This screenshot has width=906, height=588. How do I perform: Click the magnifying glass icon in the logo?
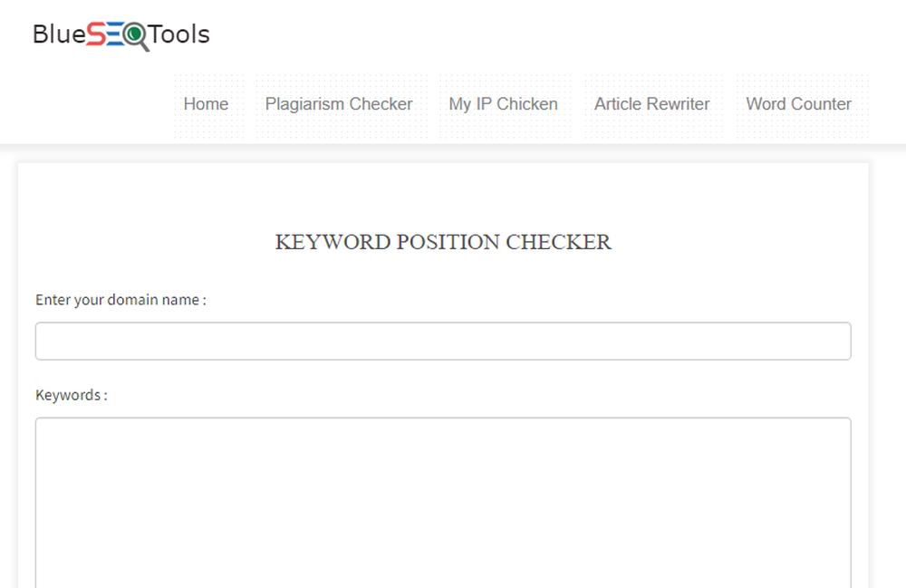click(x=135, y=34)
